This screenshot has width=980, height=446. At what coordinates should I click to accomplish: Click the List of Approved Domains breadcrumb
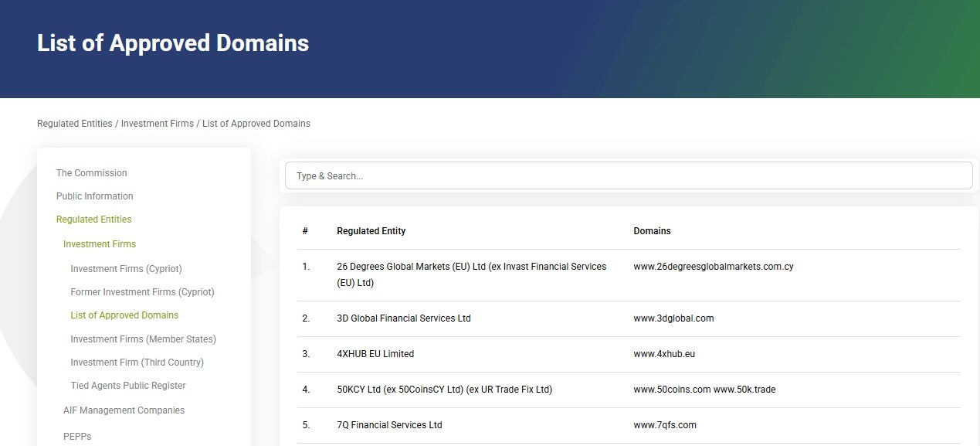tap(256, 124)
